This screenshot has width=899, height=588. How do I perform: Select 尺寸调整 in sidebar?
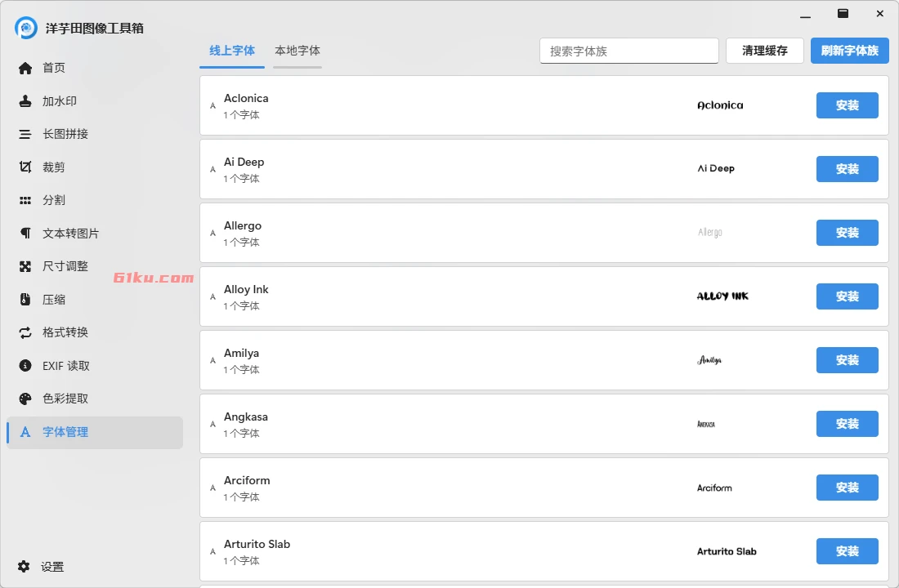[65, 266]
